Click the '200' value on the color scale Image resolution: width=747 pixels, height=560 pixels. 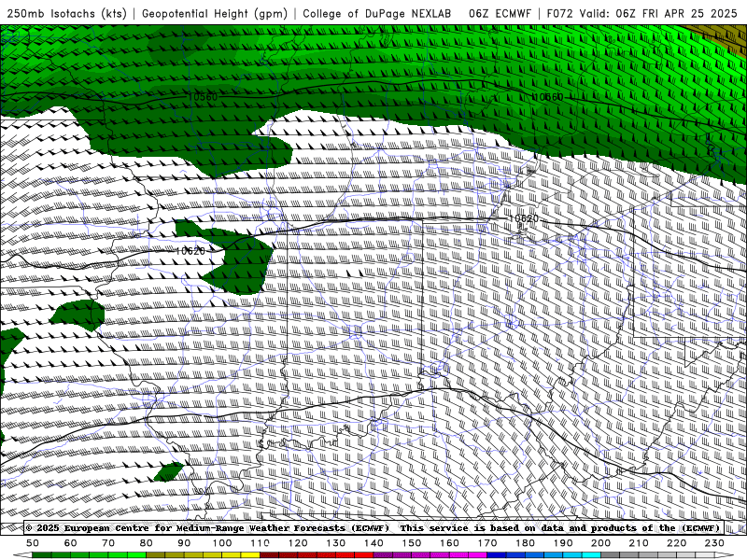(x=600, y=543)
